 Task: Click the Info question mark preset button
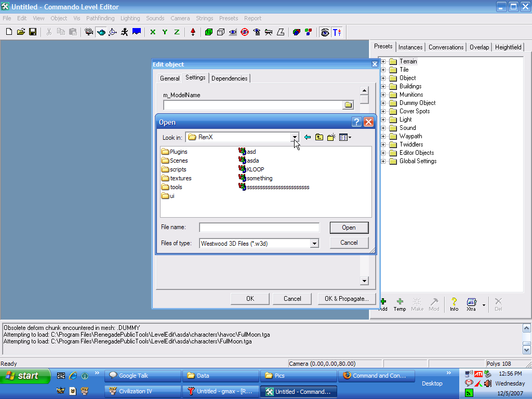coord(454,303)
